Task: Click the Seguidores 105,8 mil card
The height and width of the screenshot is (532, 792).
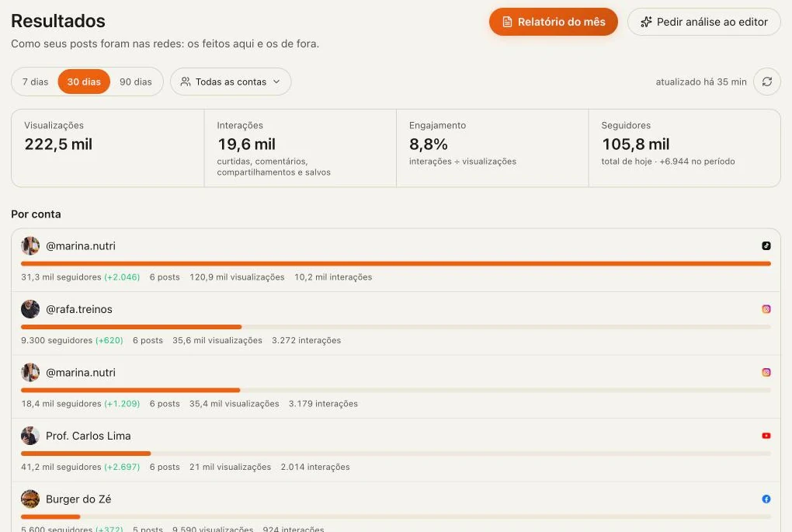Action: point(684,148)
